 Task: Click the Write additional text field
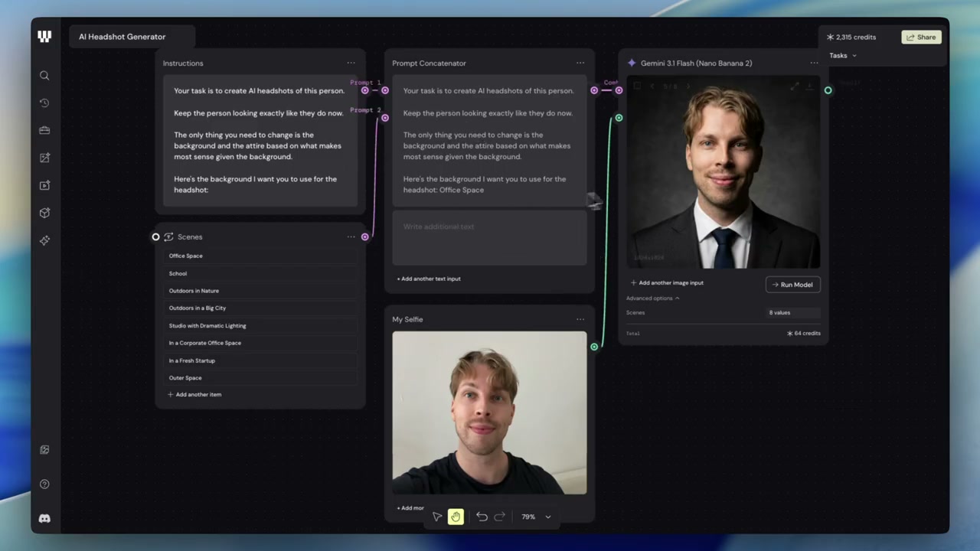coord(489,238)
